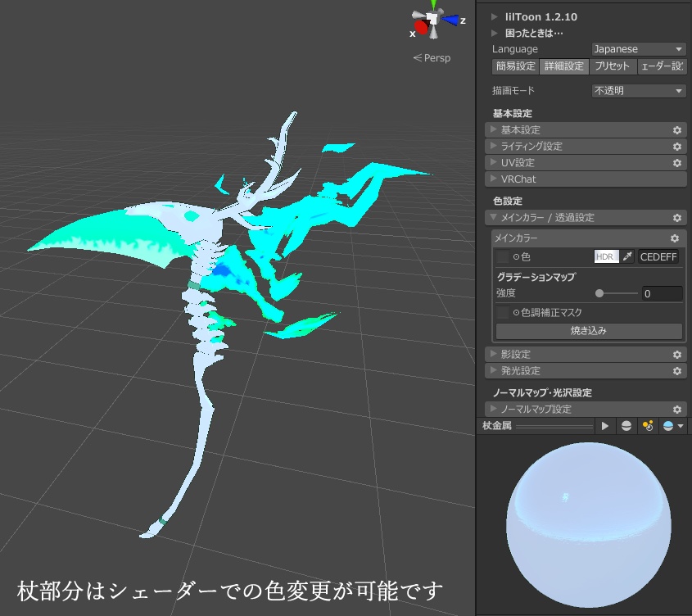This screenshot has width=692, height=616.
Task: Play the material preview animation button
Action: pyautogui.click(x=605, y=425)
